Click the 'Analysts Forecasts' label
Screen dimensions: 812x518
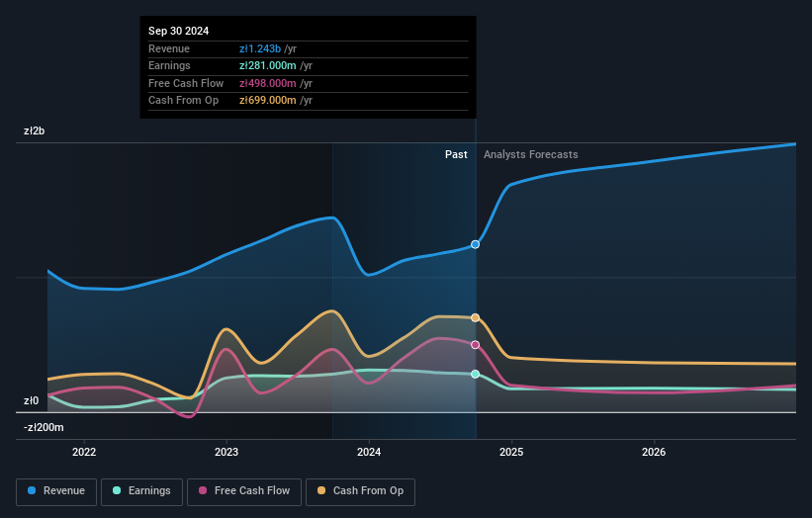click(x=531, y=154)
